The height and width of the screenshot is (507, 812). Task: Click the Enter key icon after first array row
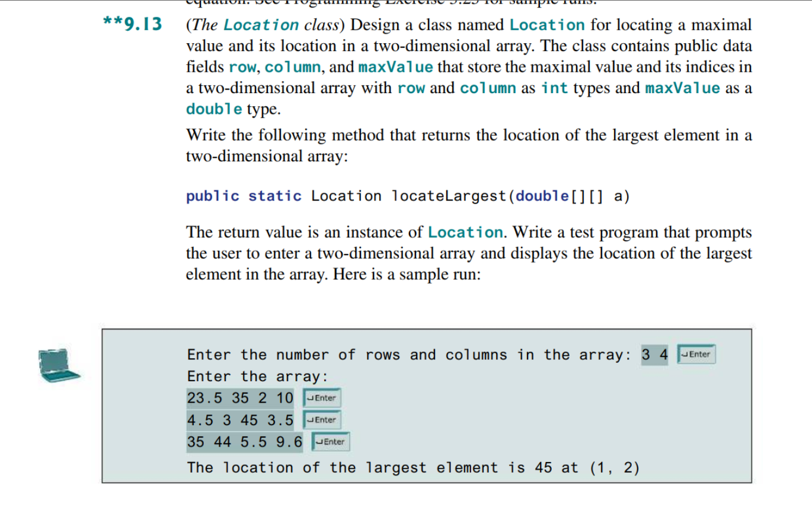(x=322, y=398)
